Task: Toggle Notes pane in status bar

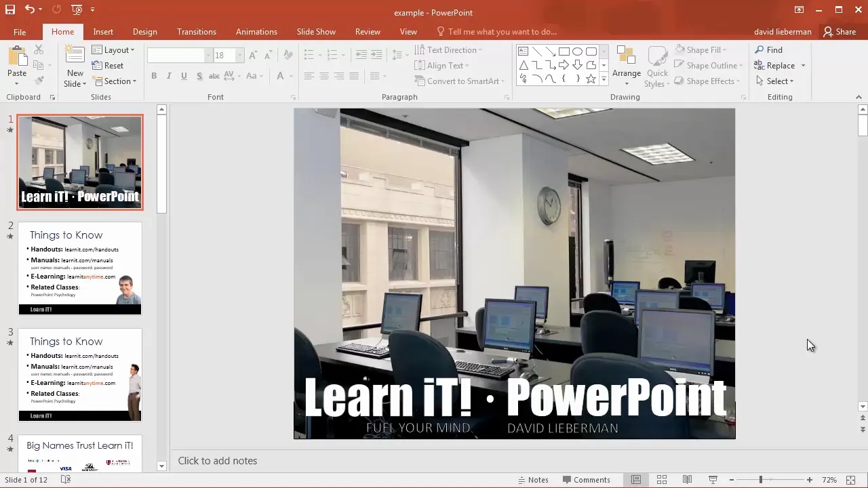Action: click(x=532, y=480)
